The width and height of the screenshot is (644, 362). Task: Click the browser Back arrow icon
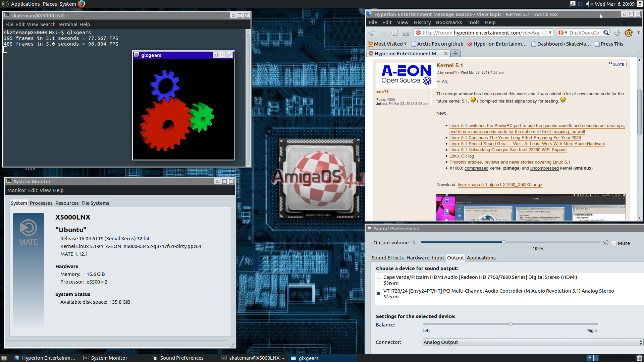pyautogui.click(x=372, y=33)
